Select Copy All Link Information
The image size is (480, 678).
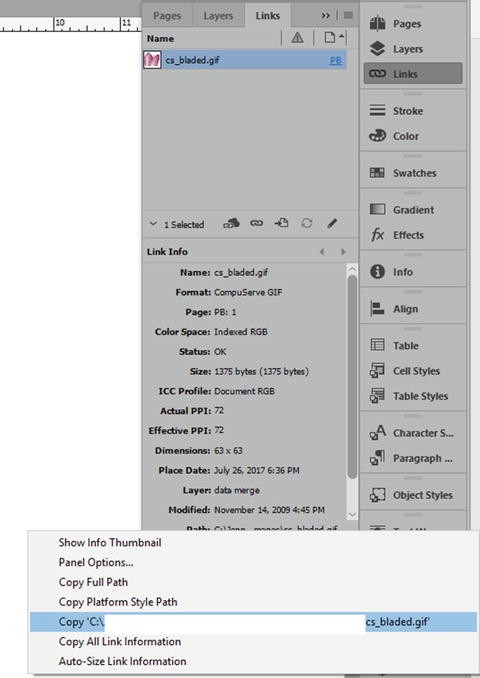[120, 641]
